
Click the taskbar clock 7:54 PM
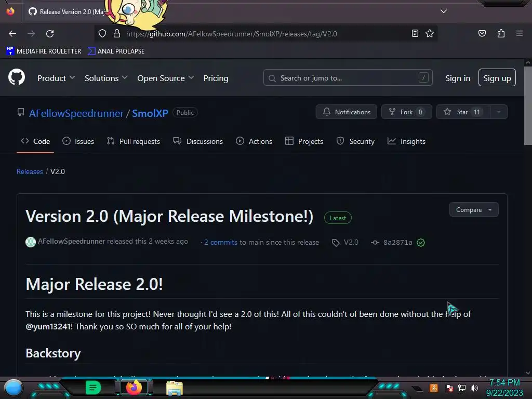504,383
